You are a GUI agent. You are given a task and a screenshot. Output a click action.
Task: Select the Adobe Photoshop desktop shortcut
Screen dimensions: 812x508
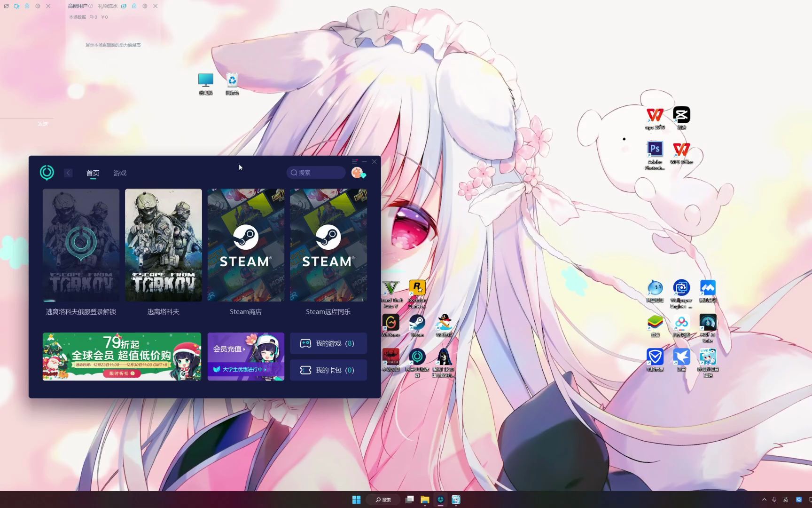pyautogui.click(x=655, y=155)
